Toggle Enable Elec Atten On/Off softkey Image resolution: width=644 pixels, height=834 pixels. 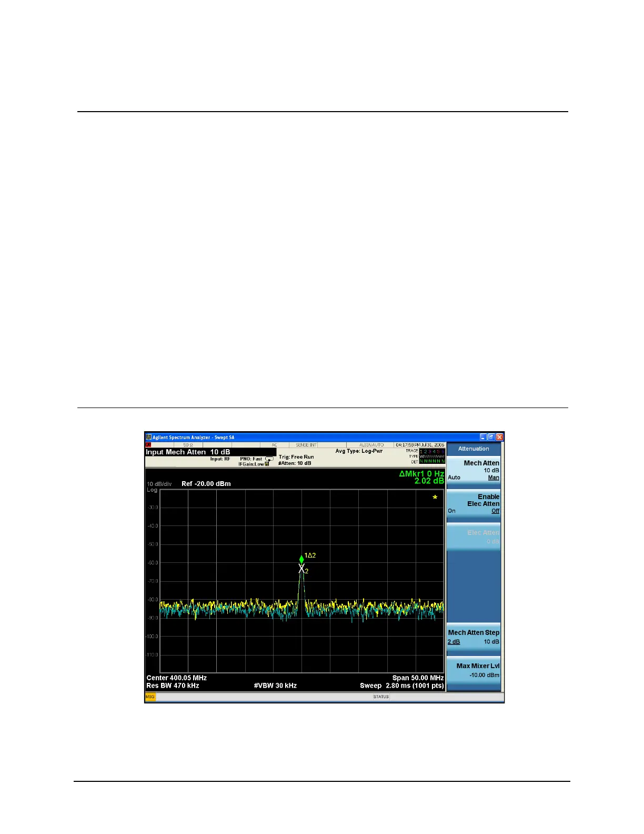474,503
